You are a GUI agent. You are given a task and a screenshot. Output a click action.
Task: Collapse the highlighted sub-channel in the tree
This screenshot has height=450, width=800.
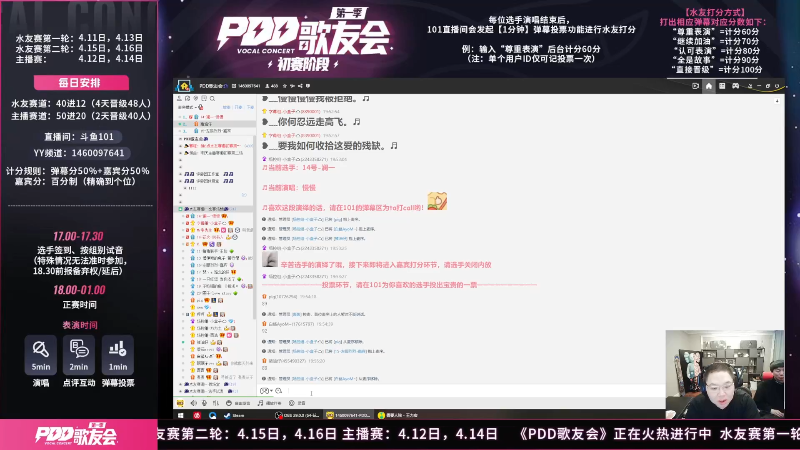(x=180, y=209)
